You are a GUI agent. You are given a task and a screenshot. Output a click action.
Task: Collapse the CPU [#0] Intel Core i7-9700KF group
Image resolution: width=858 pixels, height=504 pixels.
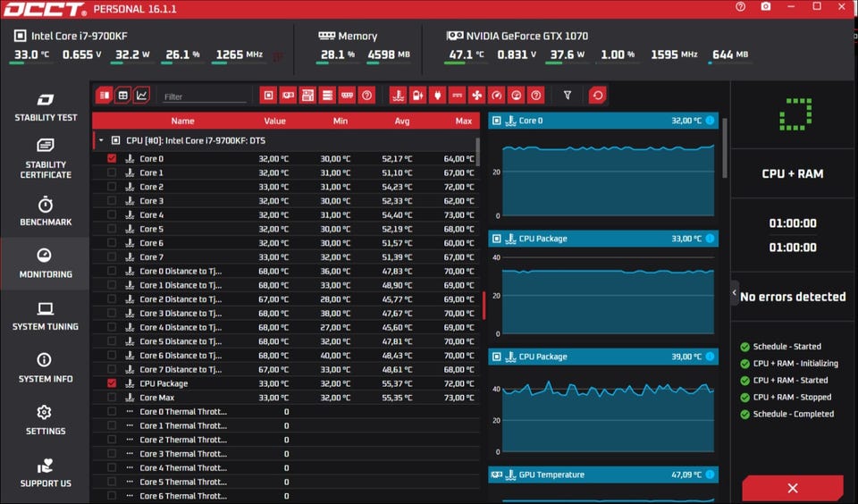click(101, 140)
